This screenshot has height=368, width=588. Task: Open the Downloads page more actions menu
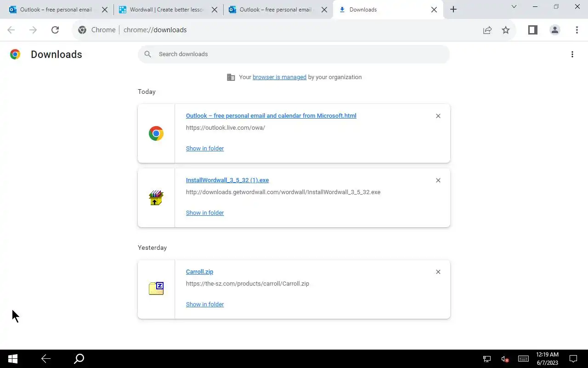[572, 54]
